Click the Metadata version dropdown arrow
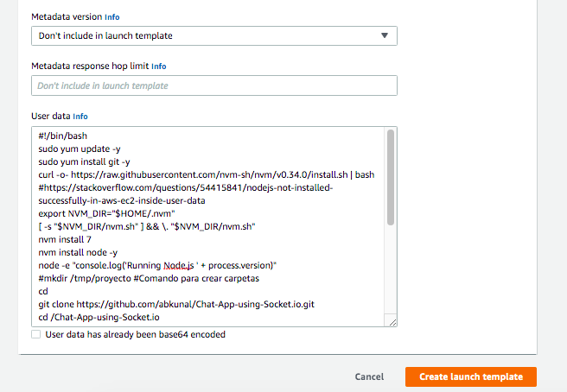Screen dimensions: 567x392 click(385, 35)
